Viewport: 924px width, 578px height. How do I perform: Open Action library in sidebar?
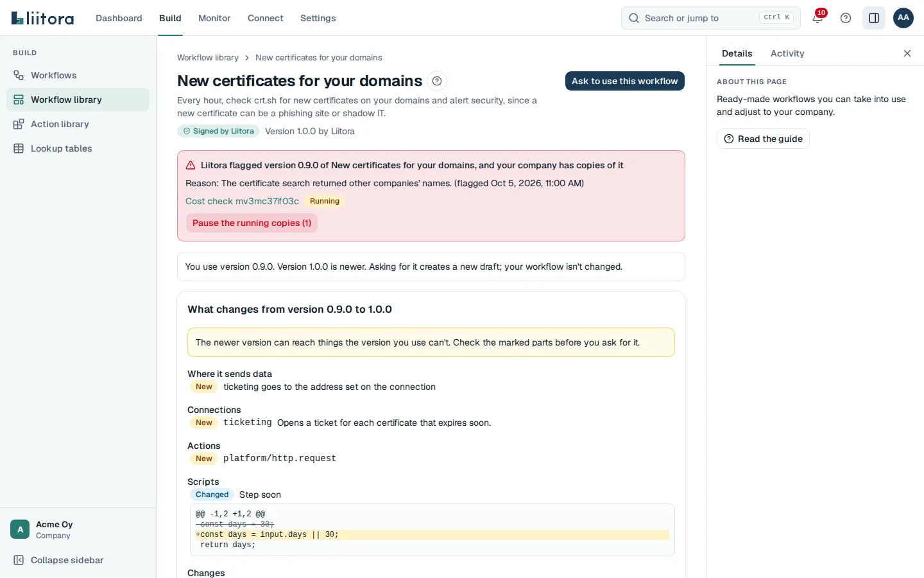[78, 124]
